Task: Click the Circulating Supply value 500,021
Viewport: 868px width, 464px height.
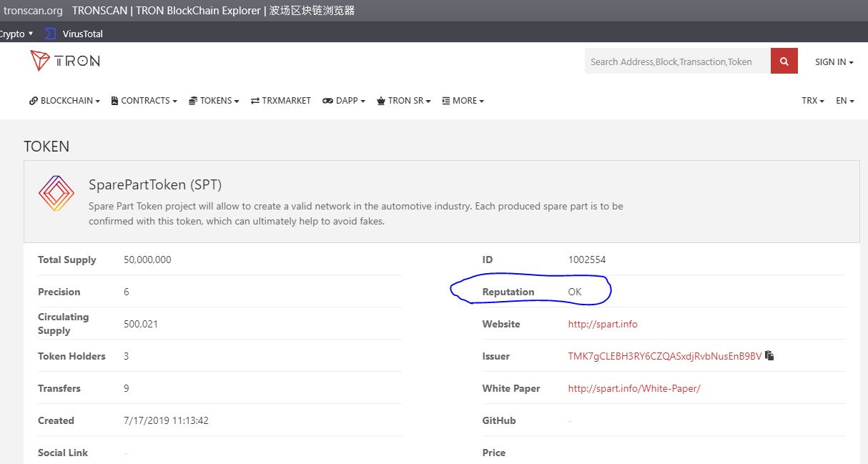Action: coord(141,324)
